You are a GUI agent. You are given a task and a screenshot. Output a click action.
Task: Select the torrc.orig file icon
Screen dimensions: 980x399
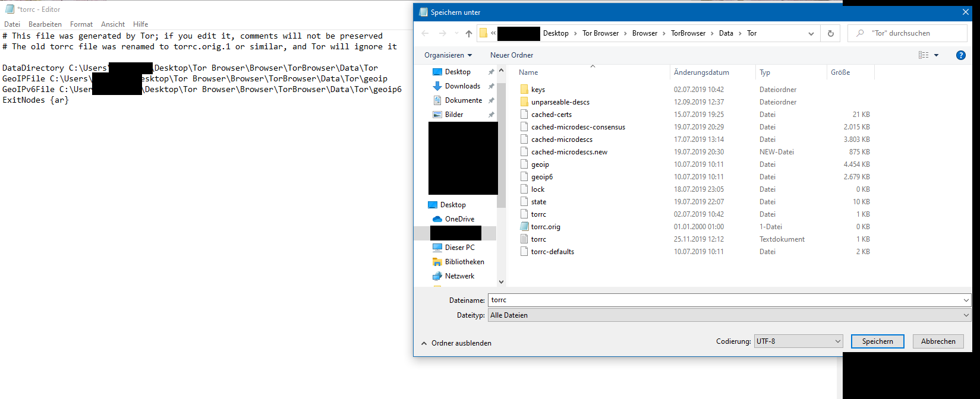pos(524,227)
